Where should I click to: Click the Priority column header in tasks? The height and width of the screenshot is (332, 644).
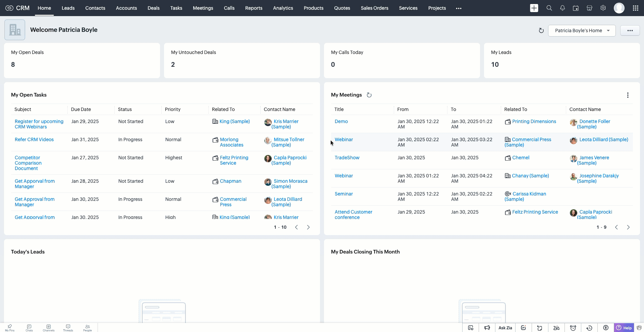tap(172, 109)
